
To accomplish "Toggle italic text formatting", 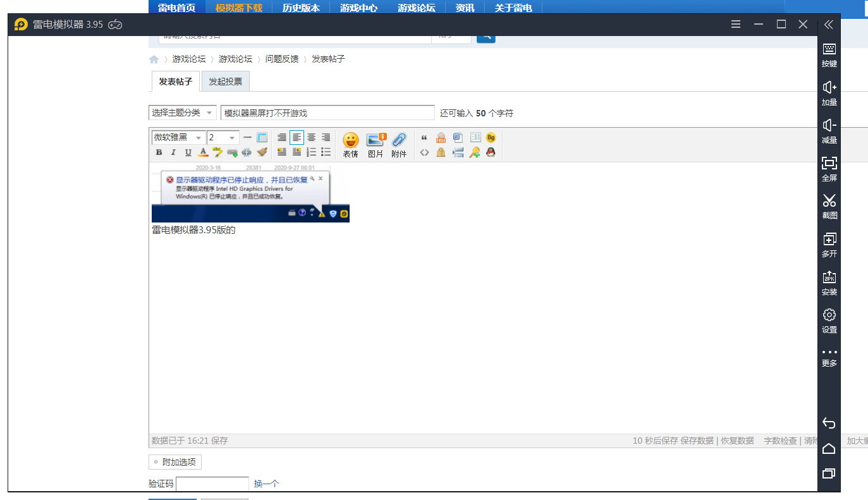I will [173, 152].
